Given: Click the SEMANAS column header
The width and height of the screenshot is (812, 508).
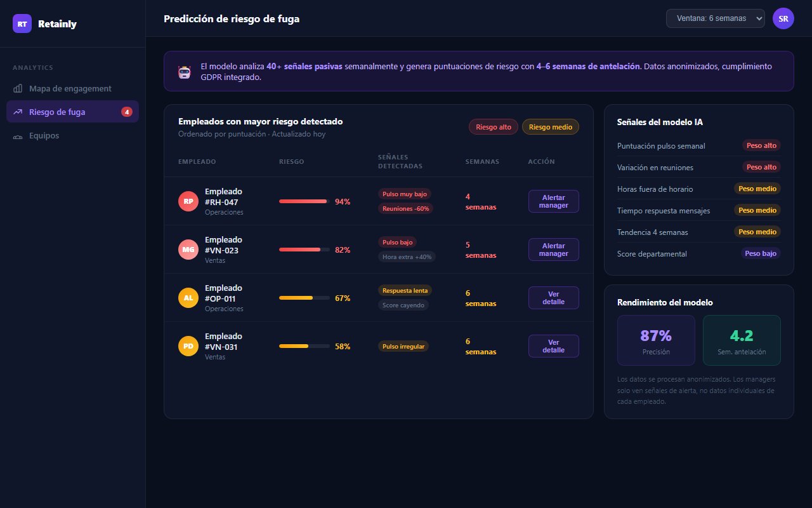Looking at the screenshot, I should click(x=482, y=161).
